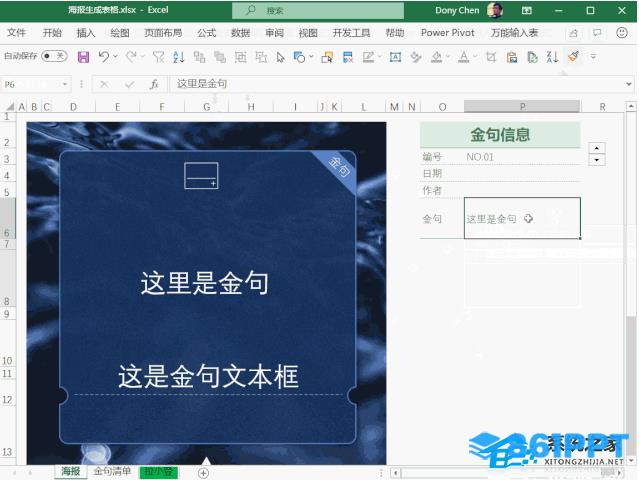Add a new sheet with plus button
639x480 pixels.
203,473
